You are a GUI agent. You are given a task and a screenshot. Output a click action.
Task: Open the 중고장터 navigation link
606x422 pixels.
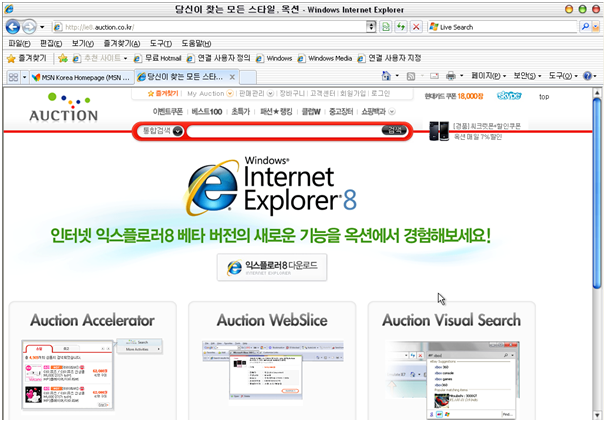(x=341, y=112)
